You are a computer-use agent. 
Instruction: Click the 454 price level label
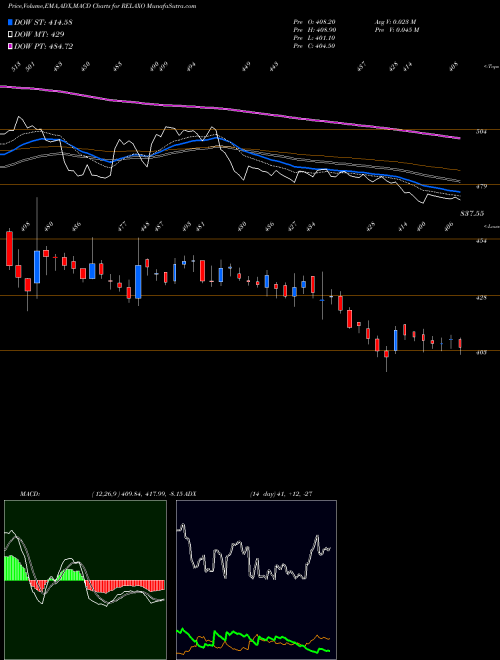point(481,241)
